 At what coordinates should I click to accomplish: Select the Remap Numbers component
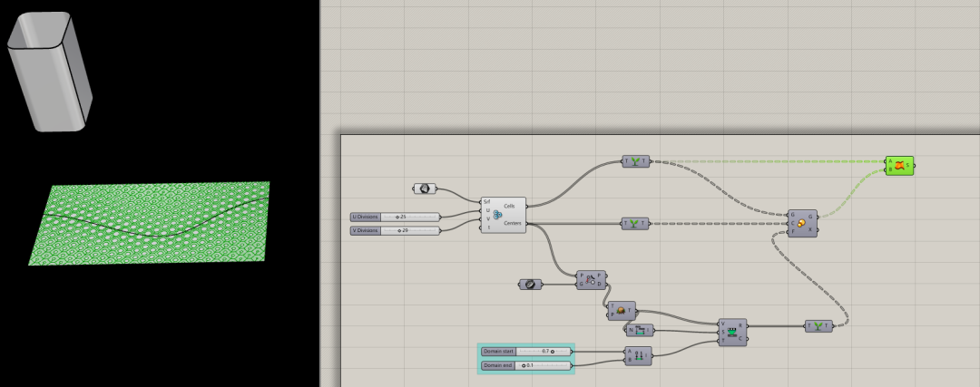pos(732,333)
